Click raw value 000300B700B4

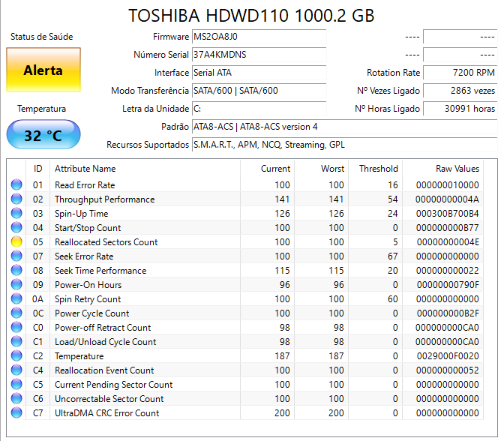448,214
